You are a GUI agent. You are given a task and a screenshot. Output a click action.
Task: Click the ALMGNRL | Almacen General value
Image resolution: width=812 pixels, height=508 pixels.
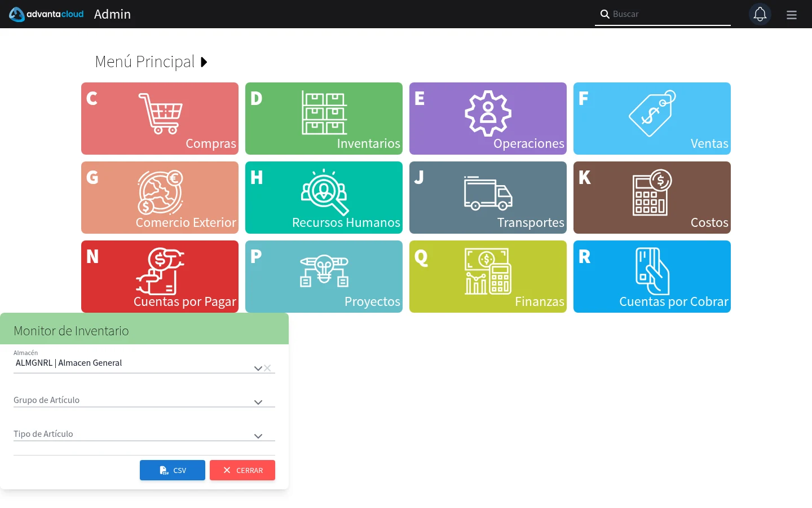pos(69,363)
